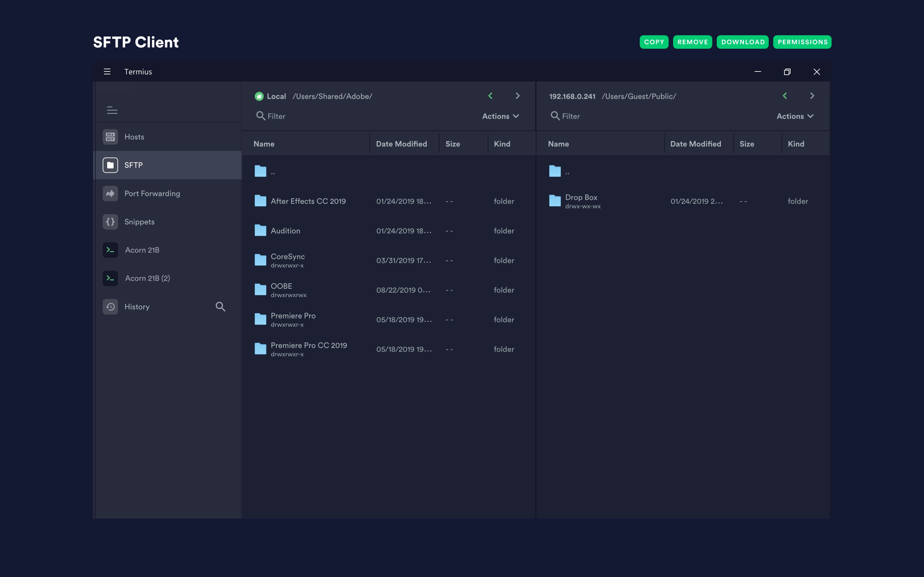Go forward in the remote host pane
The image size is (924, 577).
812,96
